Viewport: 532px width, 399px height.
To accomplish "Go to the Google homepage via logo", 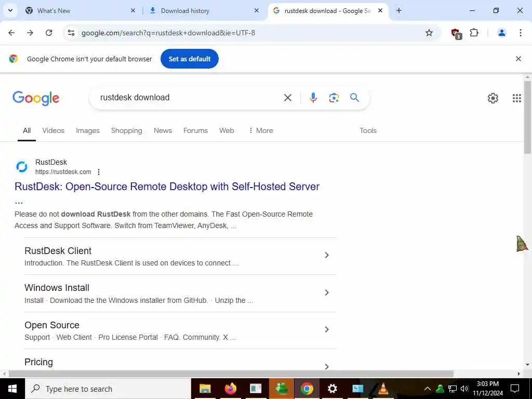I will [x=36, y=98].
